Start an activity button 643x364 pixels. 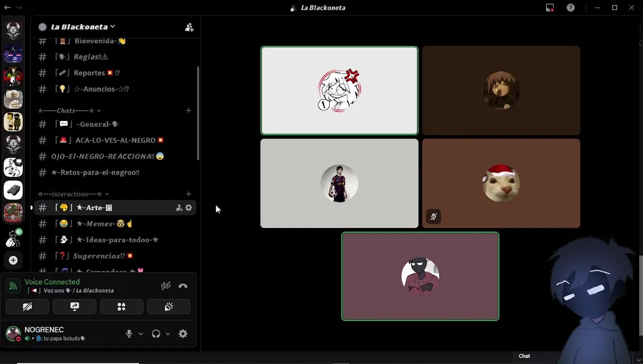click(121, 307)
